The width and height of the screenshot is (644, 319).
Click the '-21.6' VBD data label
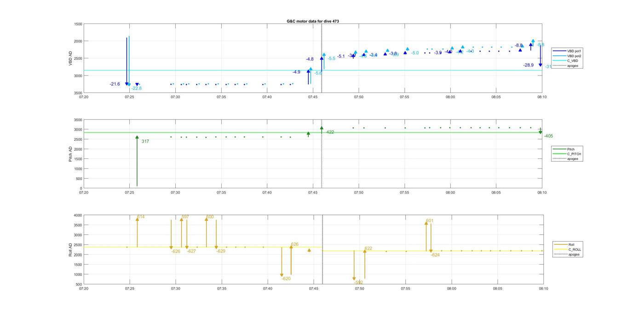coord(115,84)
